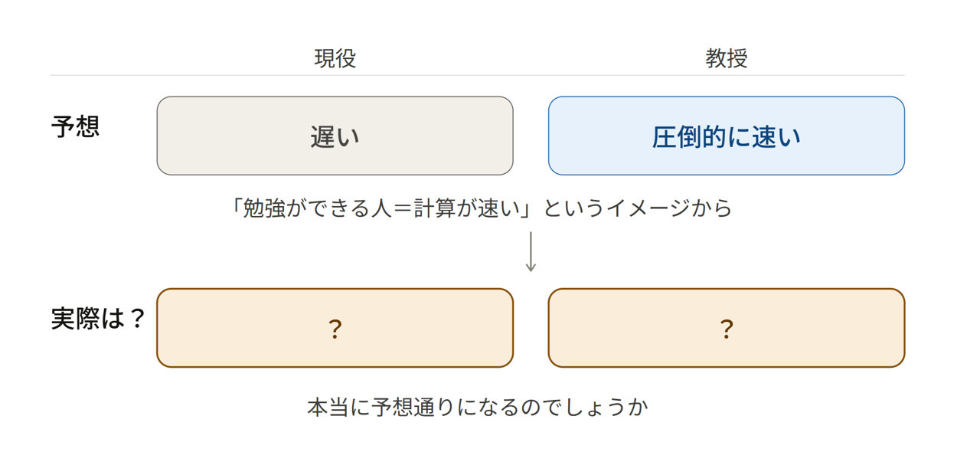The image size is (980, 475).
Task: Click the brown border of right orange box
Action: (727, 290)
